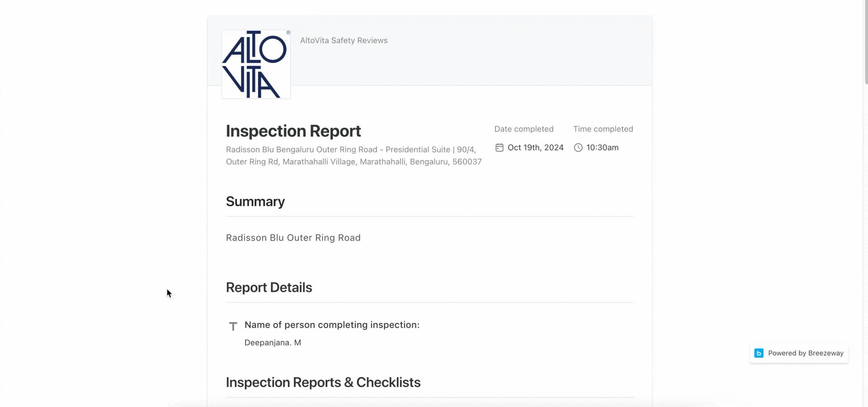Click the Time completed label
The width and height of the screenshot is (868, 407).
point(603,129)
